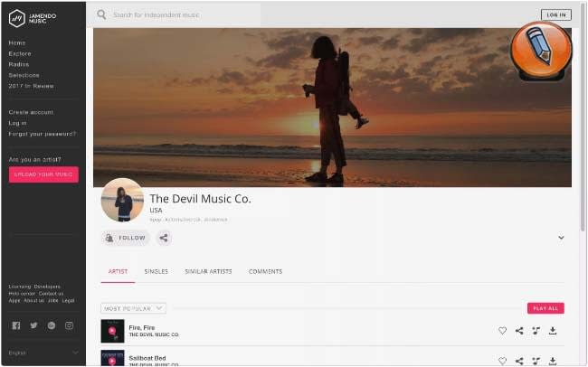This screenshot has width=588, height=367.
Task: Click the sidebar Log in link
Action: (17, 123)
